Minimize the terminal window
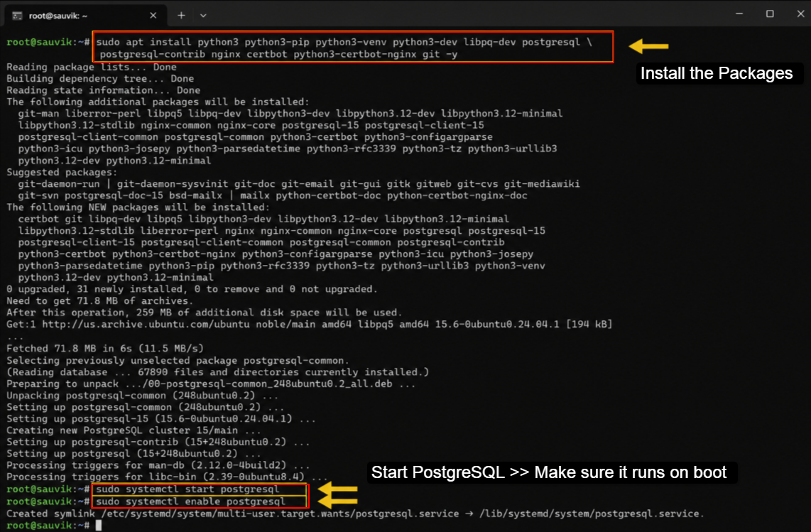Viewport: 811px width, 532px height. pos(739,14)
